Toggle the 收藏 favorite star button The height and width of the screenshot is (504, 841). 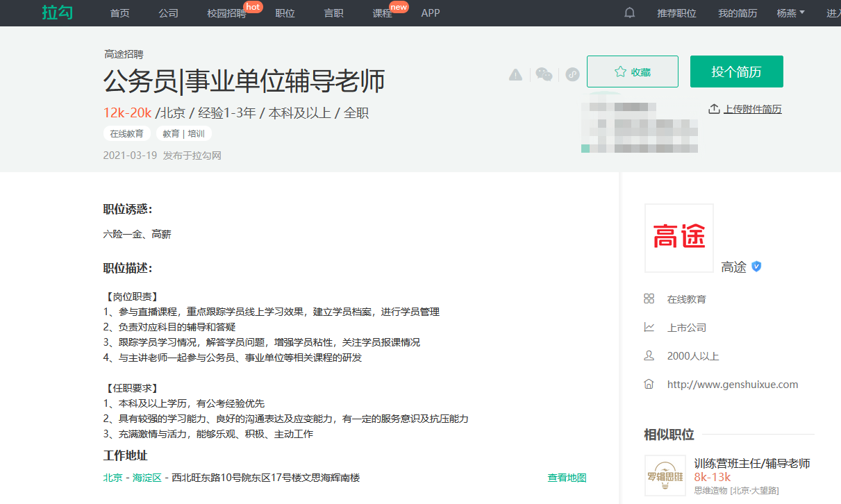pos(632,72)
